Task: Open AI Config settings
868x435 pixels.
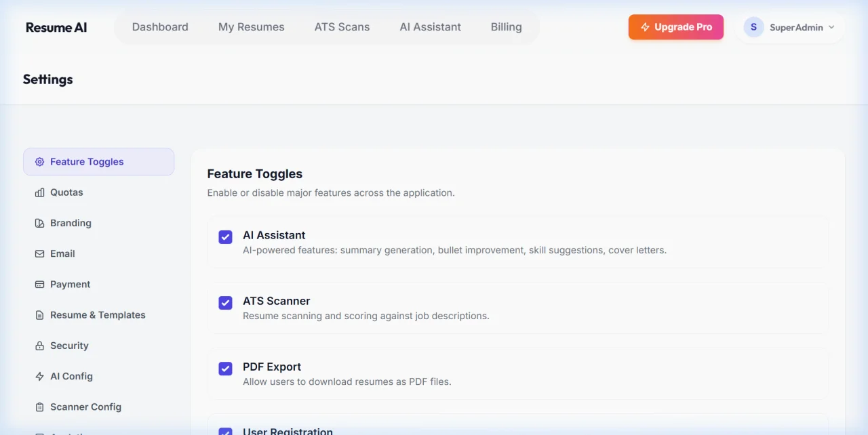Action: (x=99, y=376)
